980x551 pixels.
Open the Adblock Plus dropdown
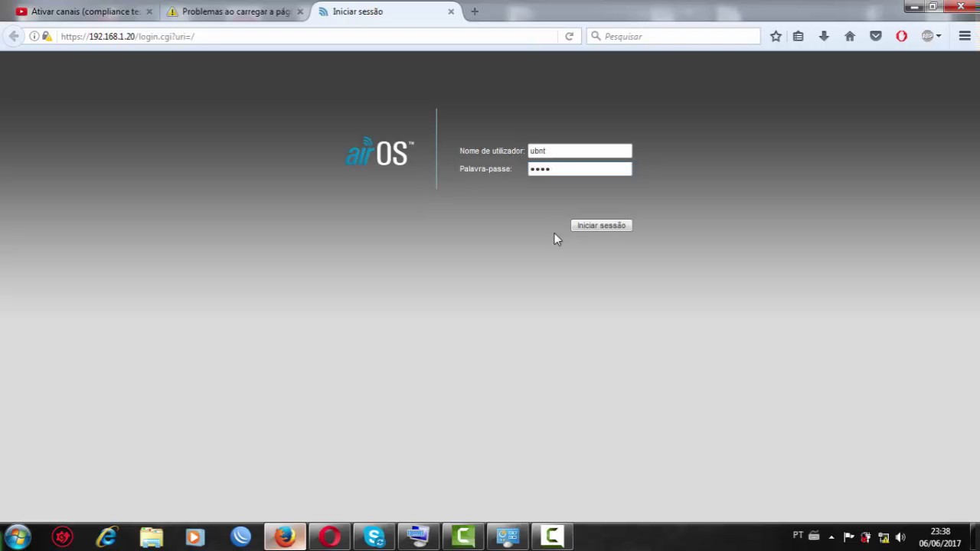click(x=931, y=36)
